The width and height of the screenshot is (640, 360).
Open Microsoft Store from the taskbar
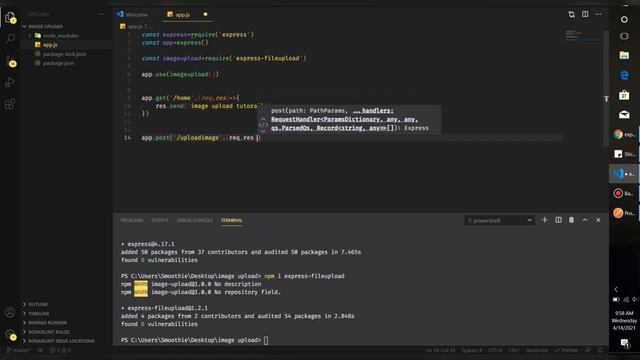point(624,95)
